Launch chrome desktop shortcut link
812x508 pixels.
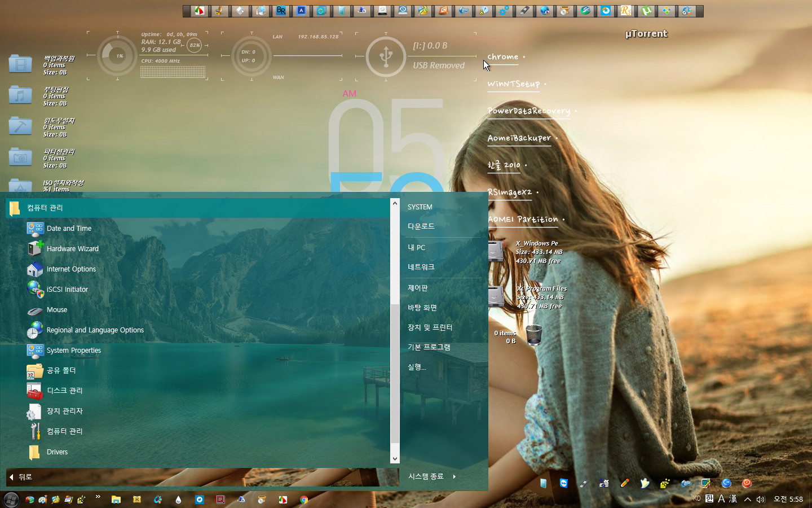(502, 57)
